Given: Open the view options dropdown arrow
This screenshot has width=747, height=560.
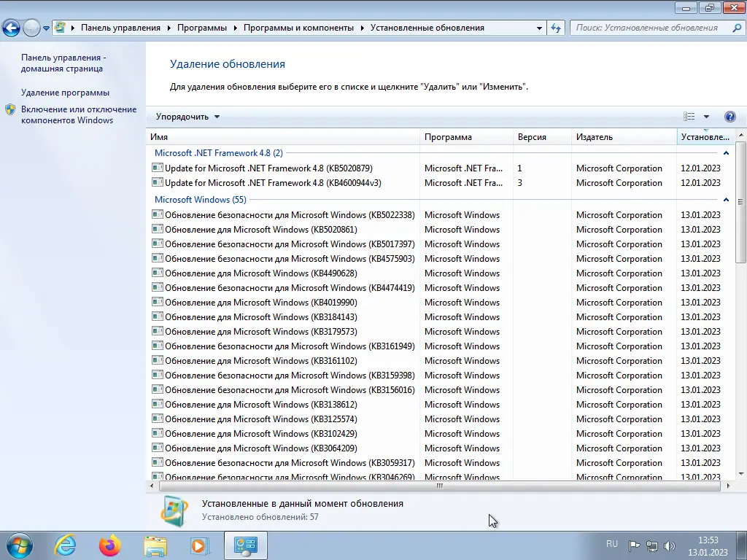Looking at the screenshot, I should tap(706, 117).
